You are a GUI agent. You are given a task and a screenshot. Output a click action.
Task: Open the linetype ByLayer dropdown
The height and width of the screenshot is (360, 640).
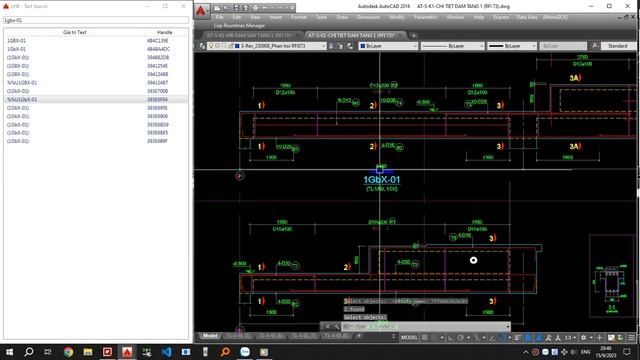(452, 46)
